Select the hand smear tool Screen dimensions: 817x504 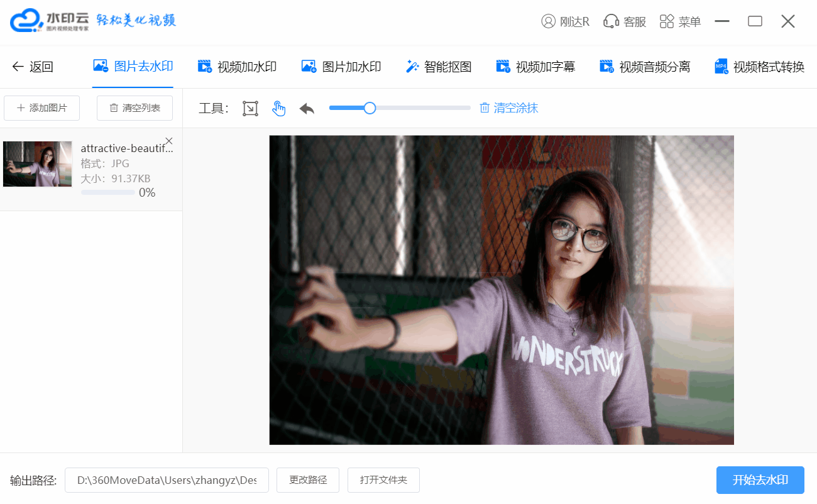278,108
